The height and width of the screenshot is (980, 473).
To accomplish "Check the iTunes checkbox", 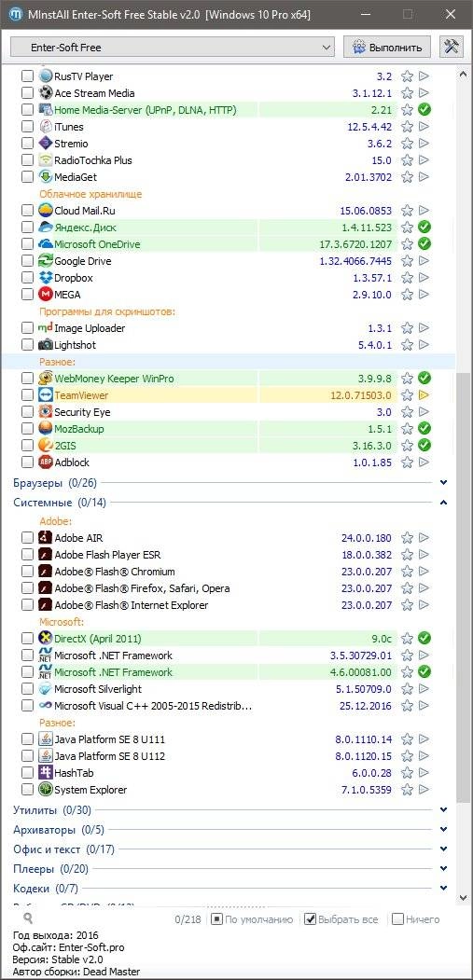I will point(28,127).
